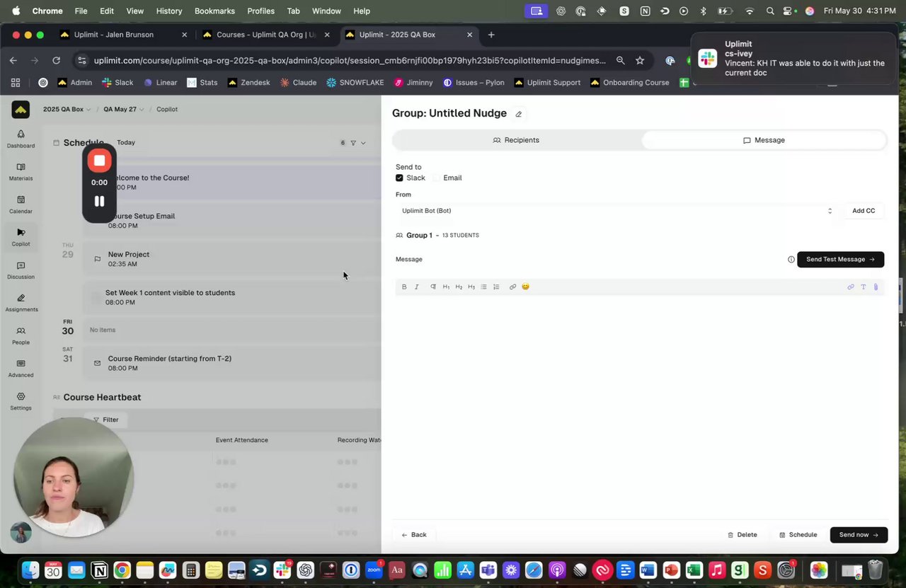Image resolution: width=906 pixels, height=588 pixels.
Task: Switch to the Message tab
Action: tap(764, 140)
